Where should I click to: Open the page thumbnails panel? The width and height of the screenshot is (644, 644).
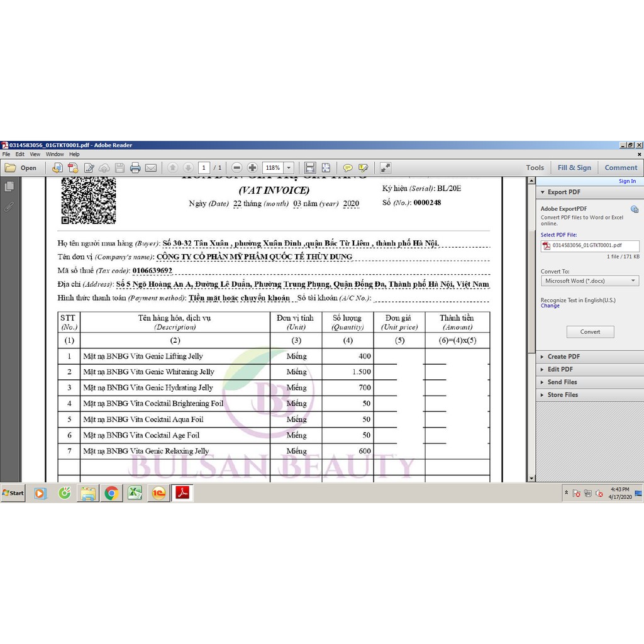pyautogui.click(x=9, y=187)
